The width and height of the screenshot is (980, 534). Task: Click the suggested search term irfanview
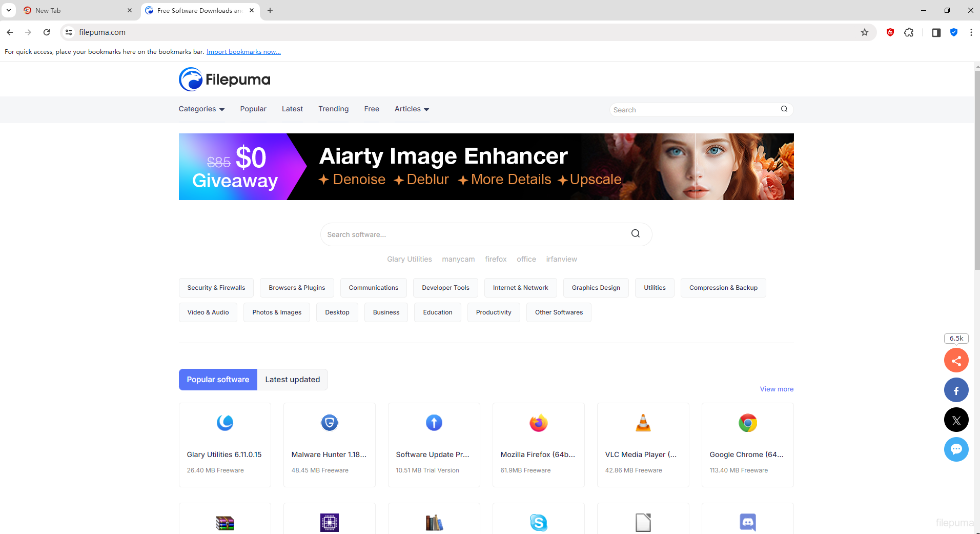coord(561,259)
